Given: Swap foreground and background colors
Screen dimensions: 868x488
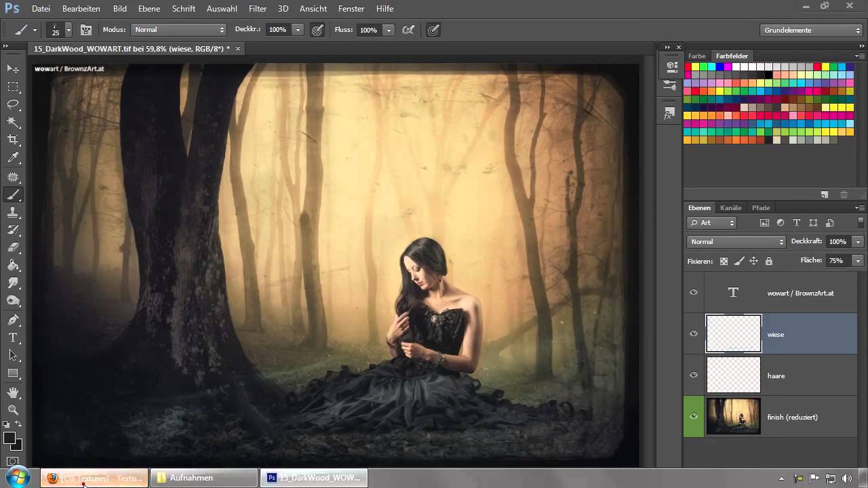Looking at the screenshot, I should pyautogui.click(x=20, y=424).
